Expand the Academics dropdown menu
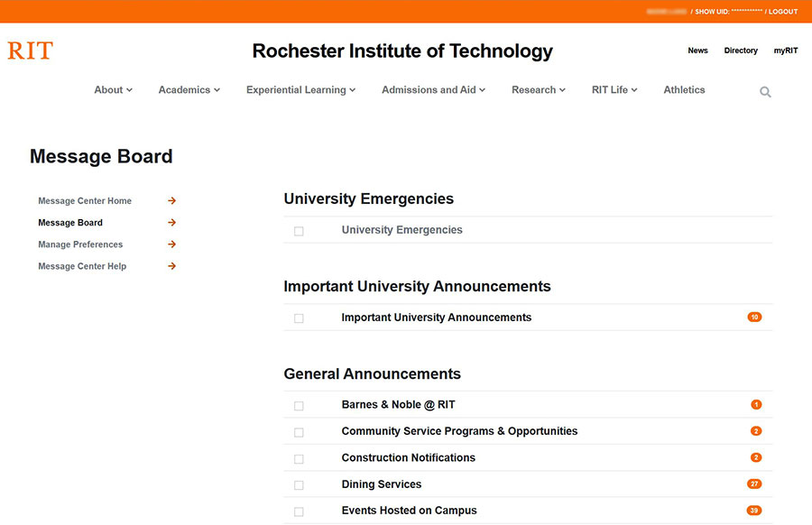 point(189,89)
